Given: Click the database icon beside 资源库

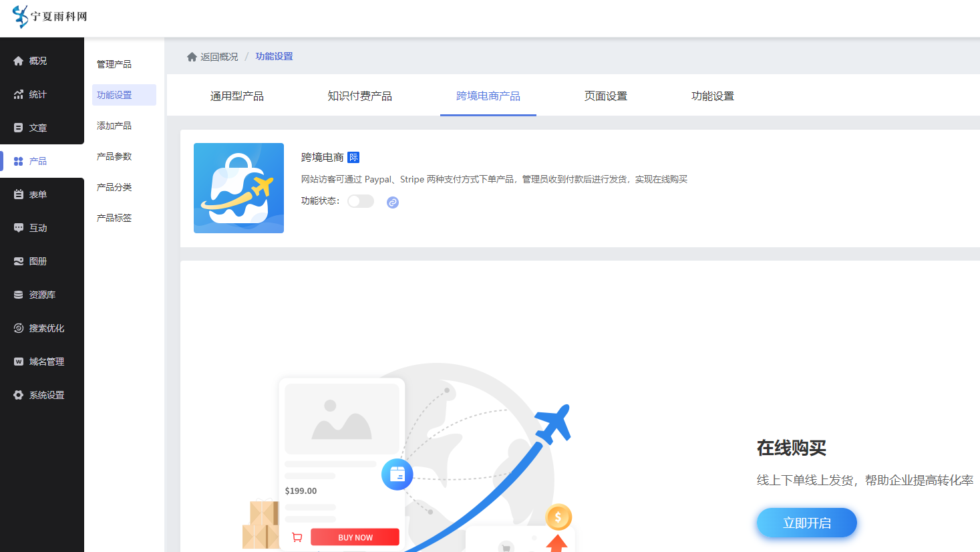Looking at the screenshot, I should [x=19, y=295].
